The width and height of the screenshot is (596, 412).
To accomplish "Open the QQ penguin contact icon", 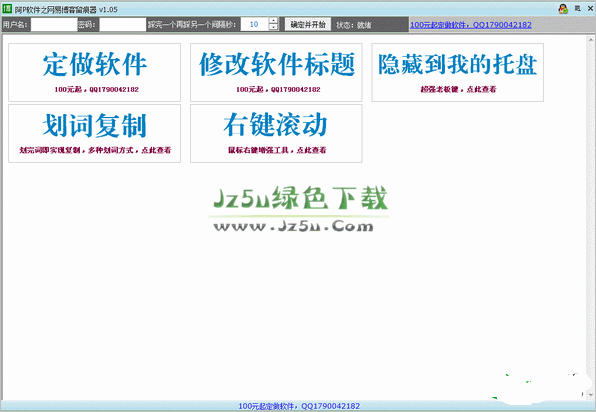I will 563,8.
